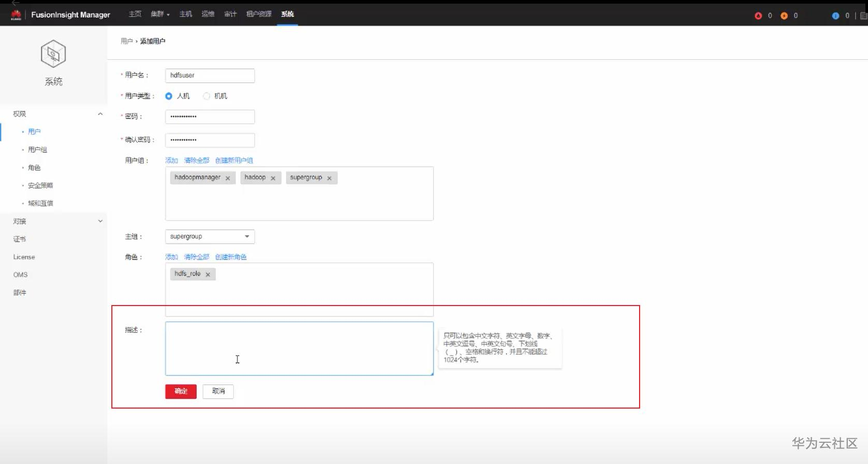Select the 人机 user type

pyautogui.click(x=169, y=96)
